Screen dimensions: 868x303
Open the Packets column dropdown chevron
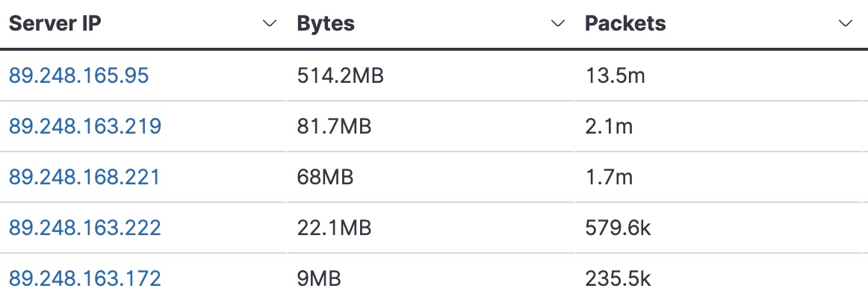coord(846,24)
